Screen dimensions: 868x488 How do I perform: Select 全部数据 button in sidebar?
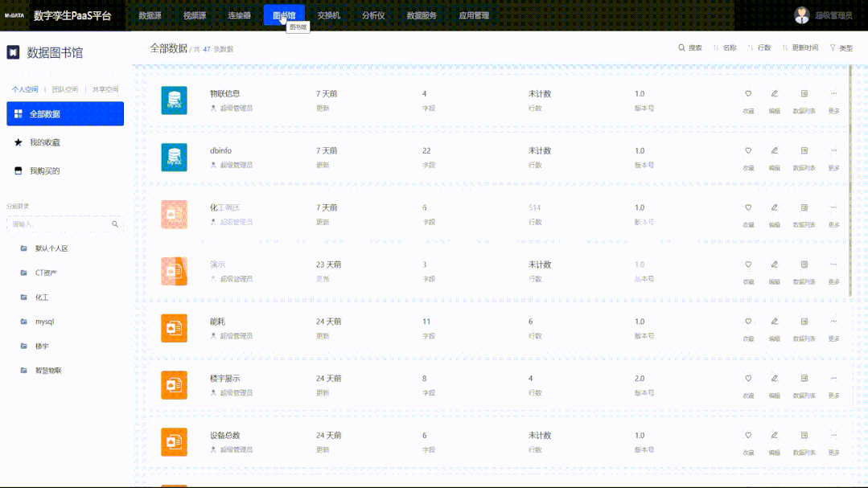pyautogui.click(x=65, y=114)
